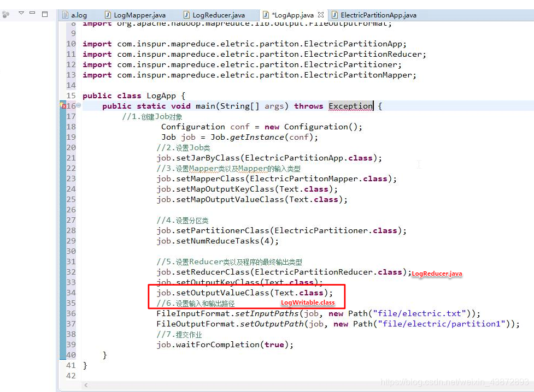534x392 pixels.
Task: Click the job.setOutputValueClass line
Action: click(x=244, y=293)
